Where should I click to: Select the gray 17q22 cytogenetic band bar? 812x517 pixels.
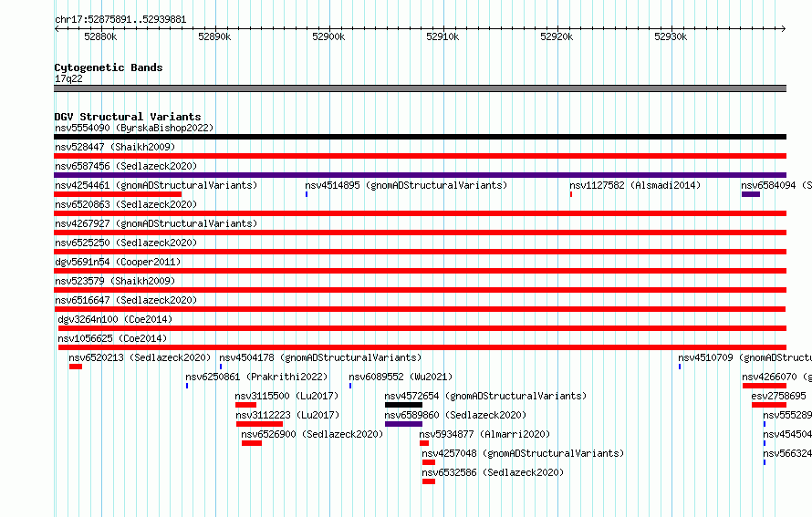[420, 88]
